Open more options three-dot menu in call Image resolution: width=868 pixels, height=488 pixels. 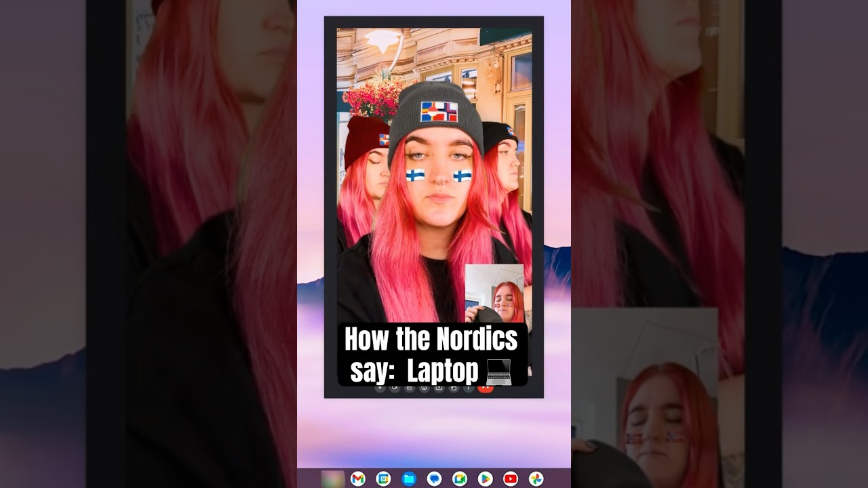coord(469,388)
